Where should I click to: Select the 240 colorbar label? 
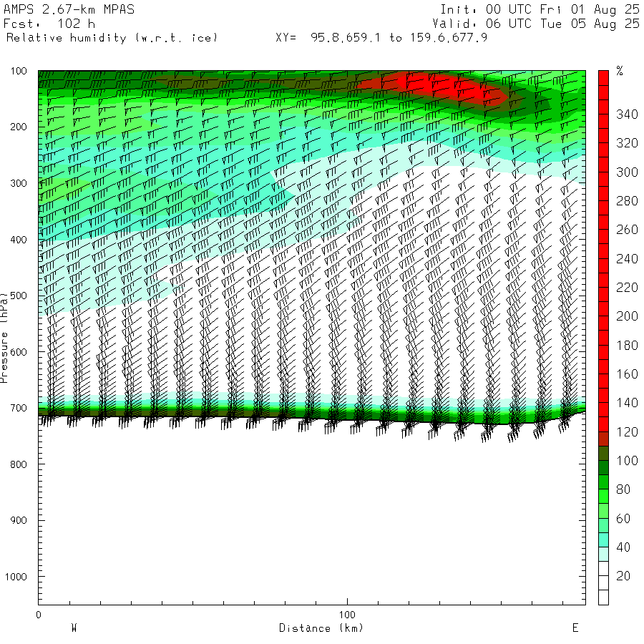point(627,259)
